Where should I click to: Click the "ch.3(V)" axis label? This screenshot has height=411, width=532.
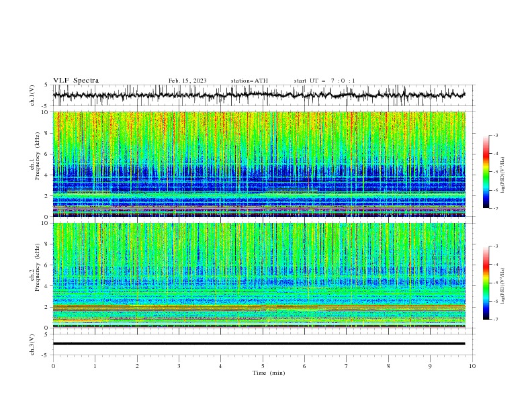point(32,345)
